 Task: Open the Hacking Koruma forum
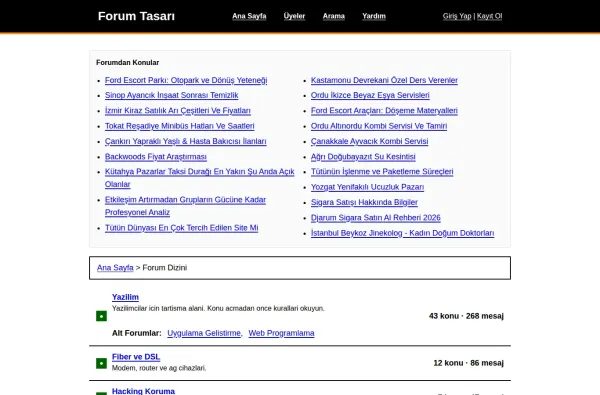tap(143, 391)
